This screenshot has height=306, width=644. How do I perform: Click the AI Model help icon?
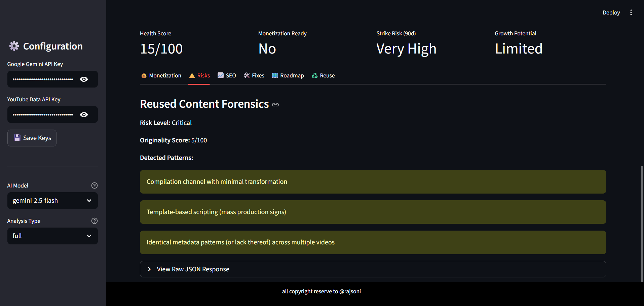pos(94,185)
